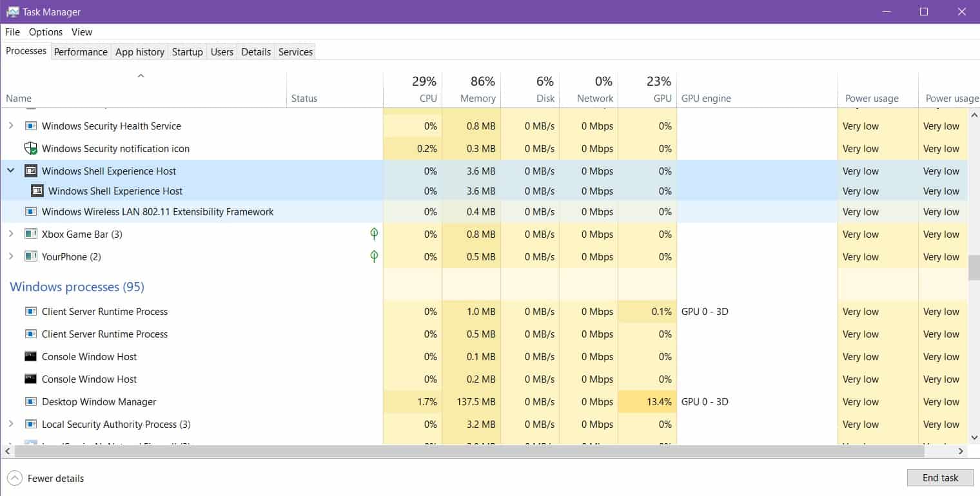Screen dimensions: 980x496
Task: Switch to the App history tab
Action: (140, 52)
